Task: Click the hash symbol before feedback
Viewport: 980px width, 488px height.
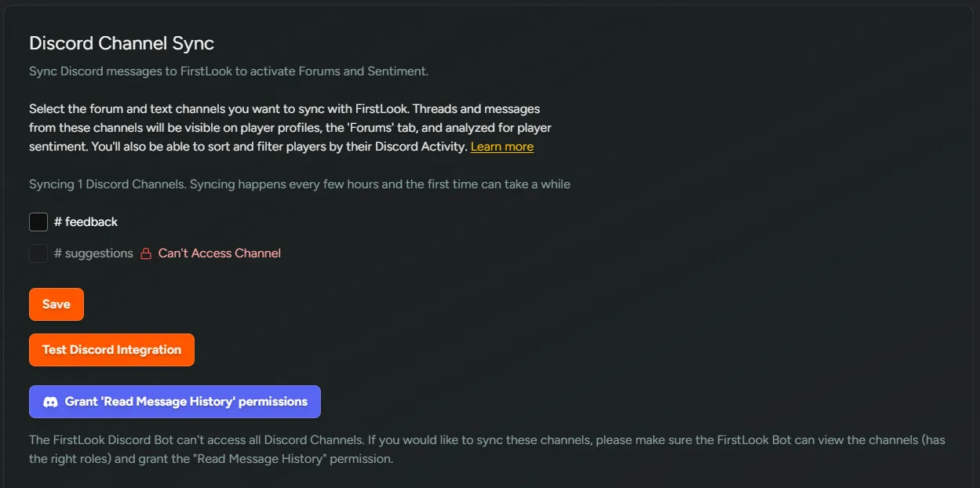Action: click(x=57, y=221)
